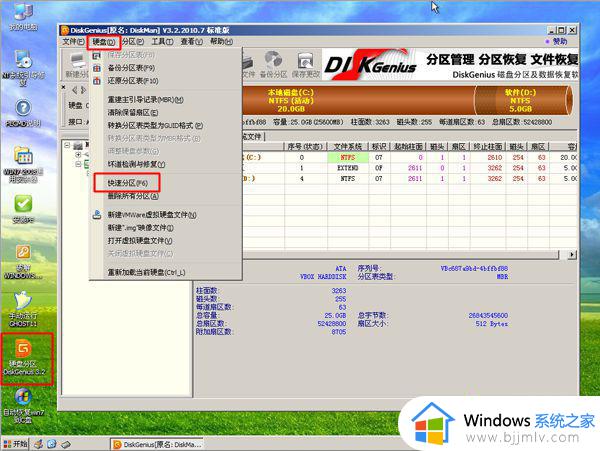Click the 新建分区 toolbar icon

(77, 65)
